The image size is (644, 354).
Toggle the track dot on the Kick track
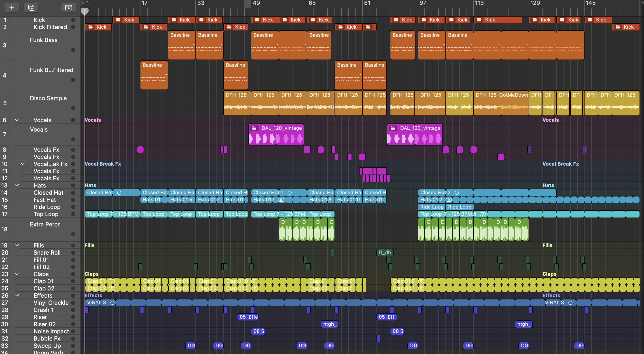click(x=73, y=20)
